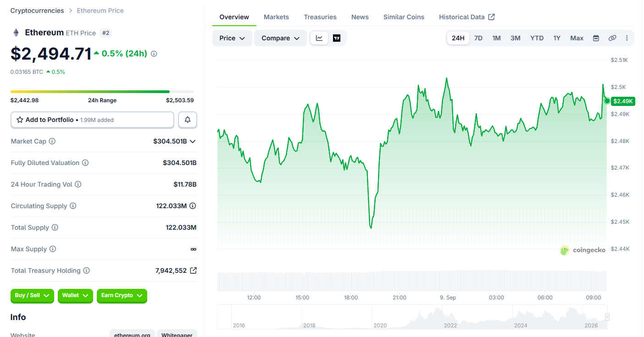The width and height of the screenshot is (644, 337).
Task: Click the chart navigator range handle
Action: click(x=607, y=316)
